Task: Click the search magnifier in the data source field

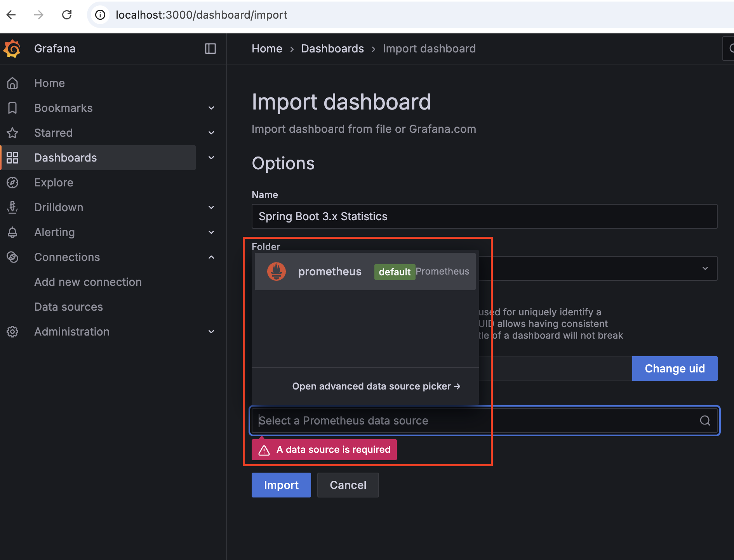Action: (x=705, y=421)
